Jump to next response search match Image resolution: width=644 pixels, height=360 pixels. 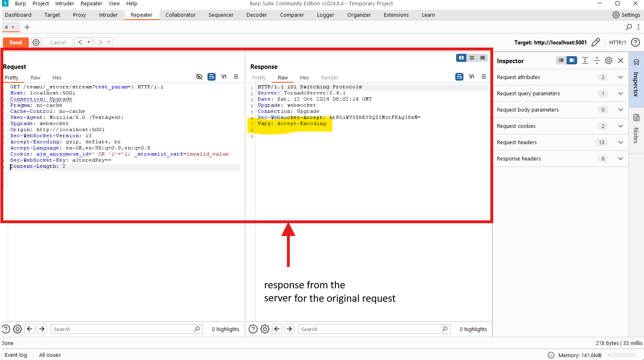[289, 329]
